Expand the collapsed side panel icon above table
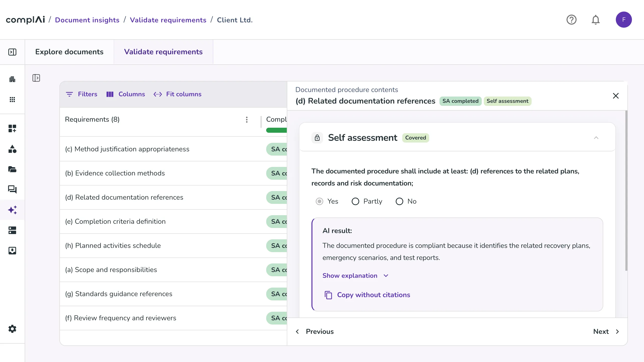644x362 pixels. 36,78
